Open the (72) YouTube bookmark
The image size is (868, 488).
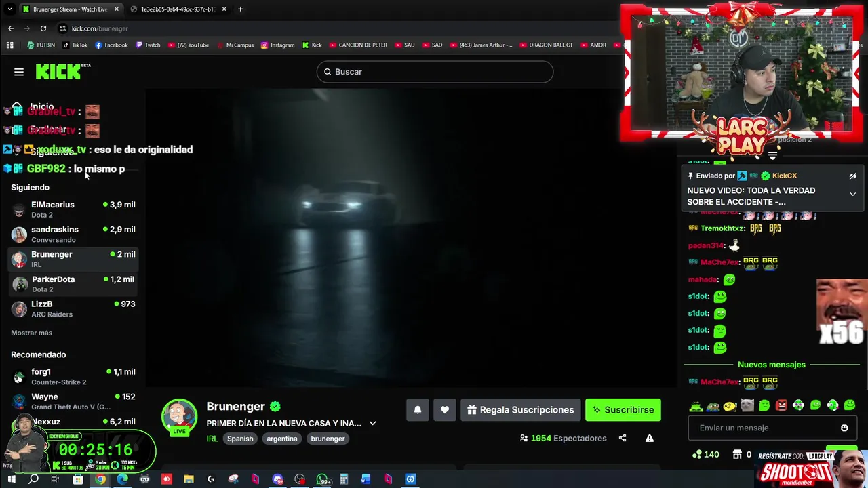point(188,45)
